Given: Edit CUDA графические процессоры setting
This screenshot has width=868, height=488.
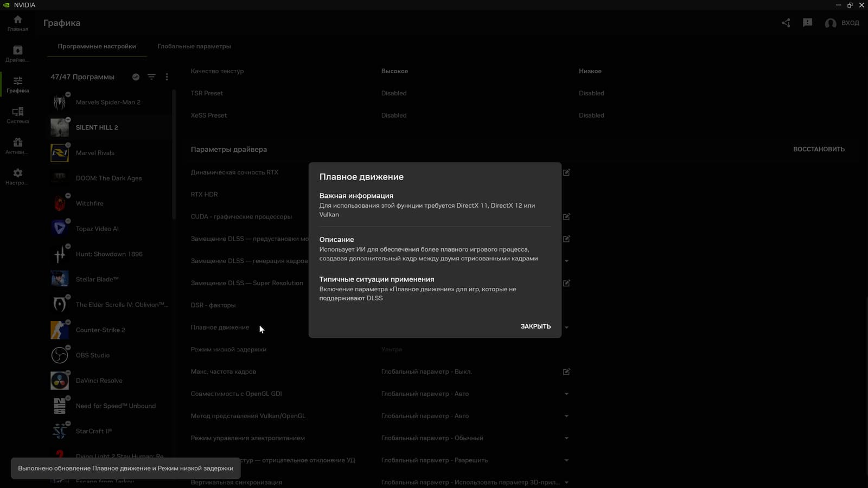Looking at the screenshot, I should (x=566, y=217).
